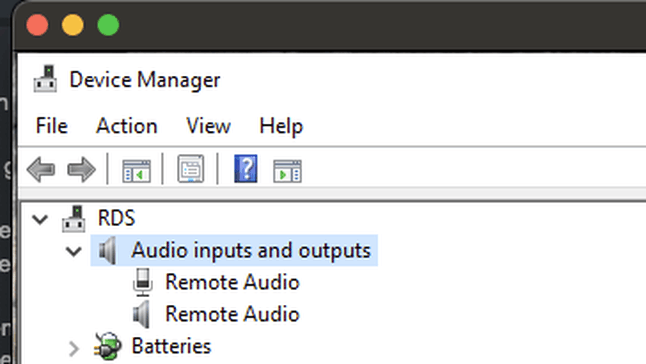Click the Batteries category icon
This screenshot has width=646, height=364.
click(x=108, y=346)
